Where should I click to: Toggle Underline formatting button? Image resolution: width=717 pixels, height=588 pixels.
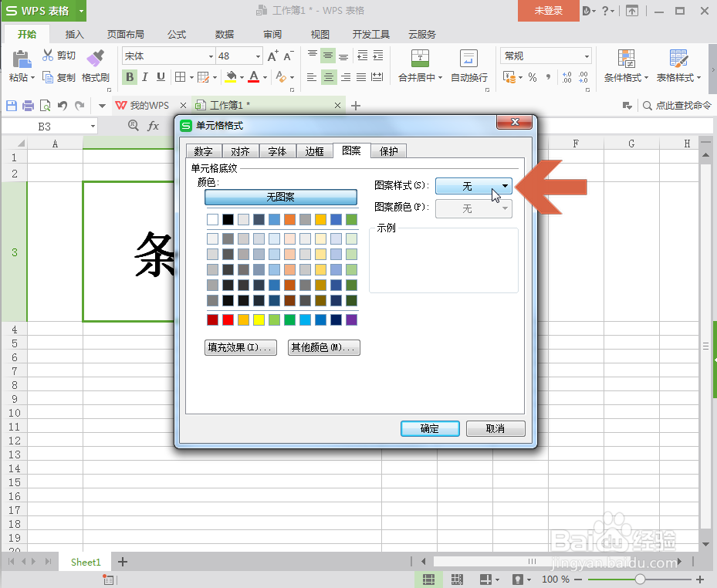(x=161, y=77)
